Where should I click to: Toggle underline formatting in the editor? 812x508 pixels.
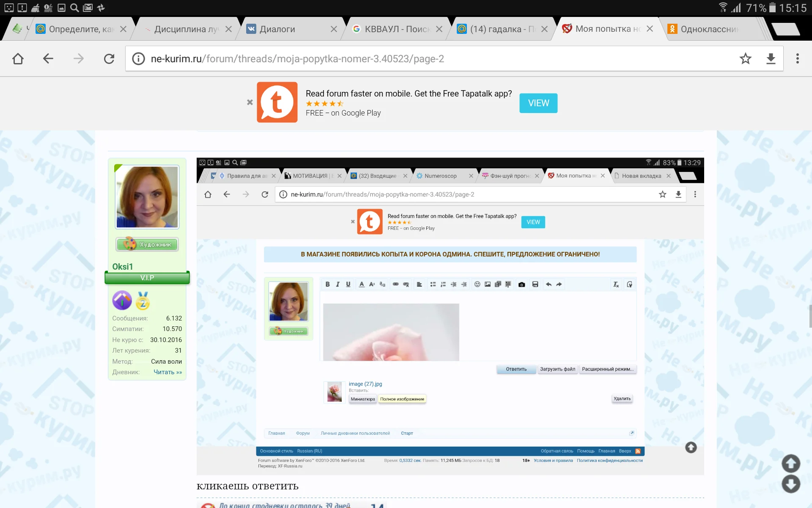click(x=348, y=284)
